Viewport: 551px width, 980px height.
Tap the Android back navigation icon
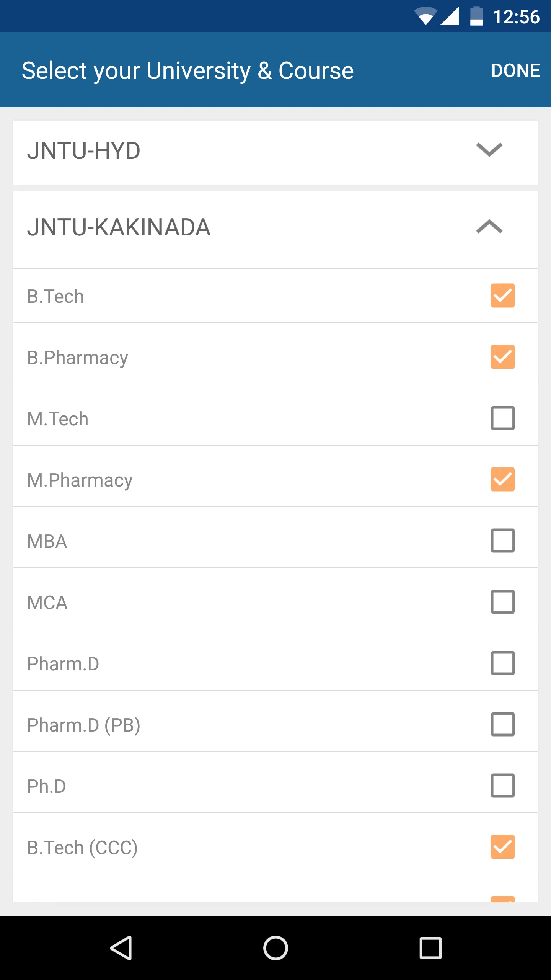click(x=122, y=948)
